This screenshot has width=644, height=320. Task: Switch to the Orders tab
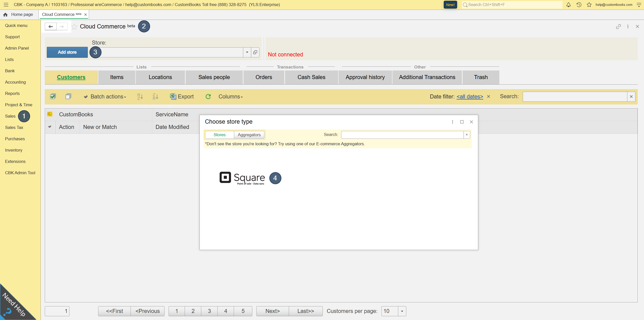pos(264,77)
